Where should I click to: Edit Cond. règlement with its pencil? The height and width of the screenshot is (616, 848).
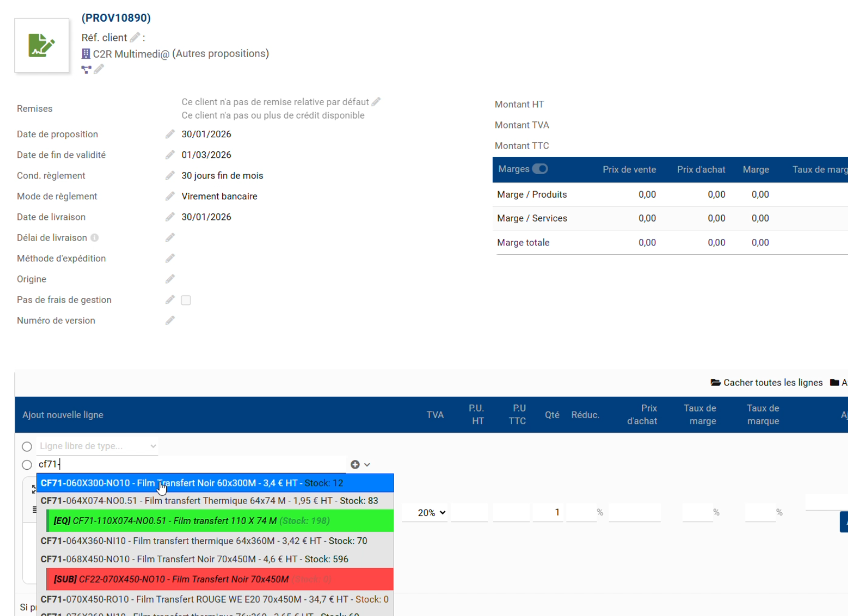coord(170,176)
